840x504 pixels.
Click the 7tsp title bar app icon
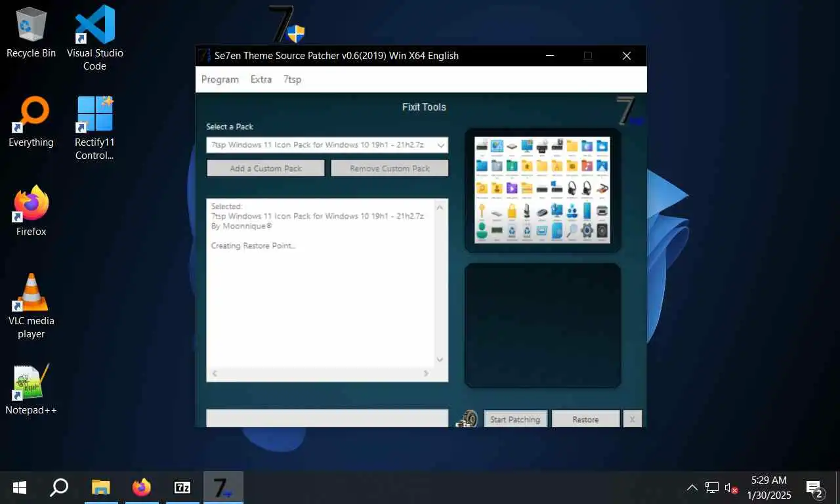(x=204, y=56)
